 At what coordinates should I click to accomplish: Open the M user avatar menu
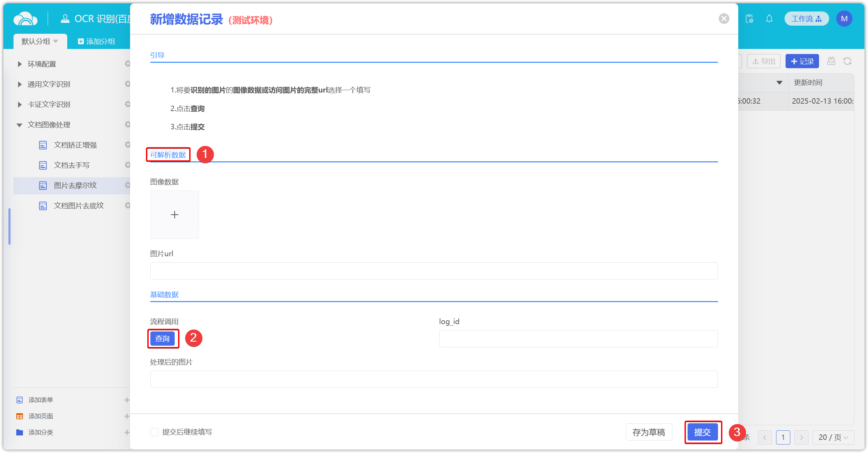tap(844, 19)
